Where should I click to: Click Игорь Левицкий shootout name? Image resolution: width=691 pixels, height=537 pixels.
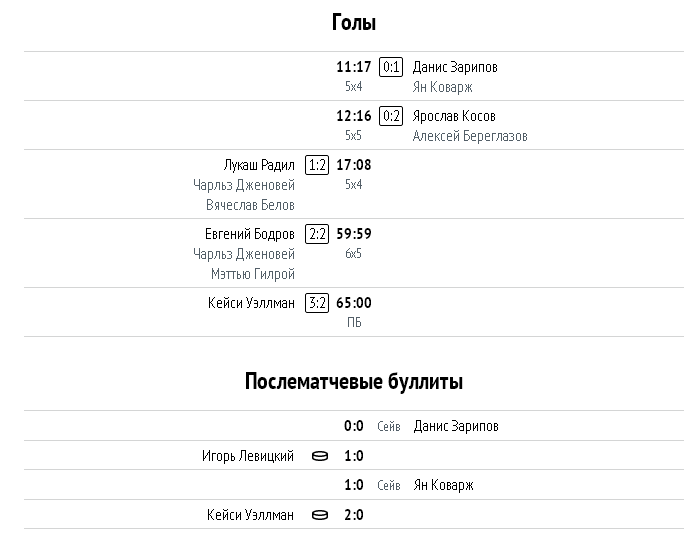[248, 456]
